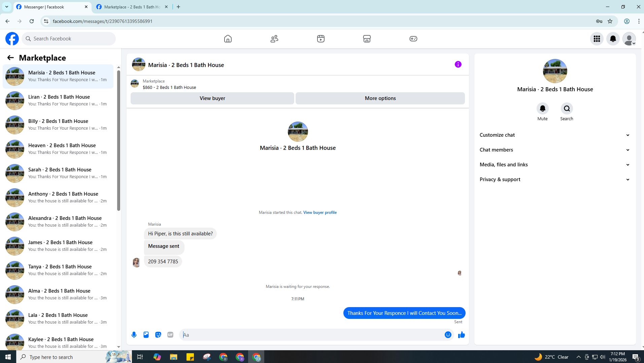Open the browser tab search dropdown
The height and width of the screenshot is (363, 644).
(x=7, y=7)
